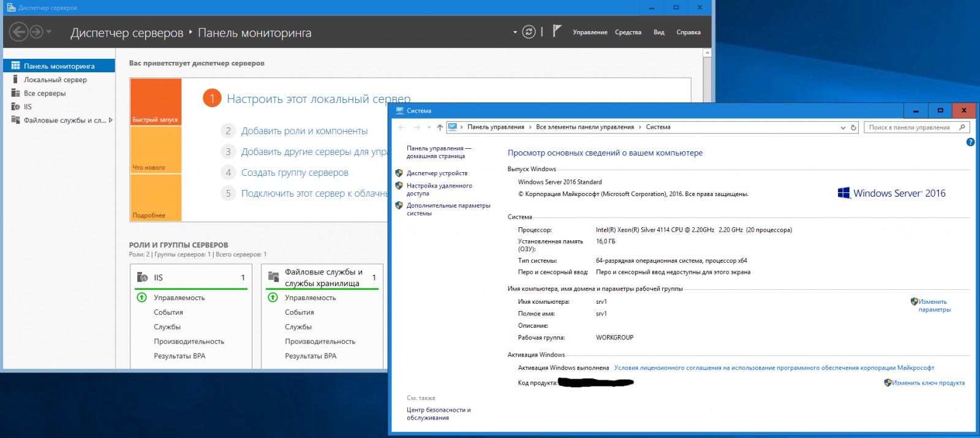
Task: Open Диспетчер устройств link
Action: [x=437, y=173]
